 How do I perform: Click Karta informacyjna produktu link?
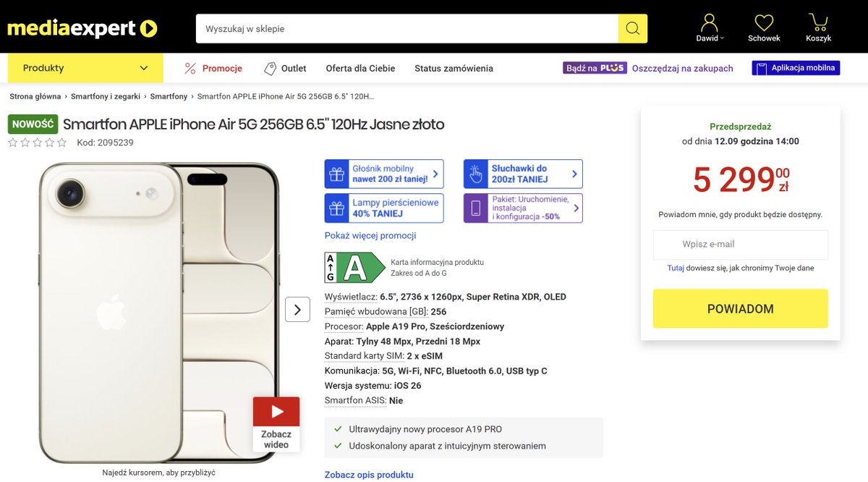(437, 262)
